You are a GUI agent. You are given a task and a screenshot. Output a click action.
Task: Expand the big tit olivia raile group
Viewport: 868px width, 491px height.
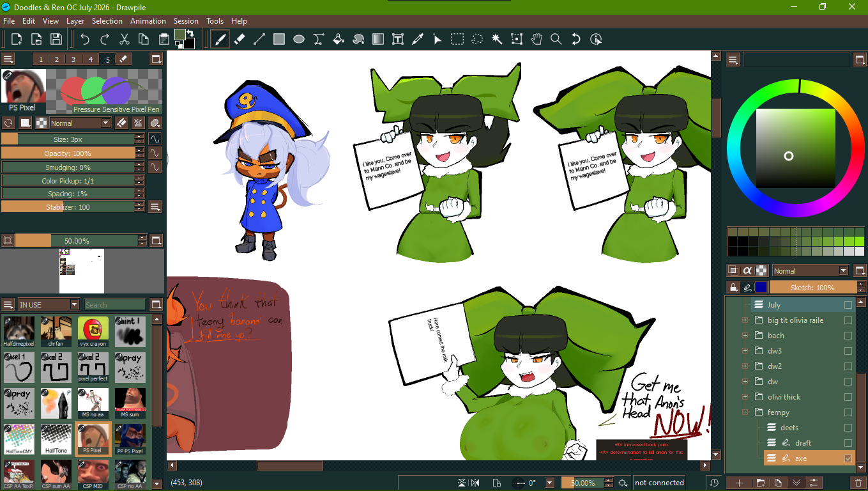[745, 320]
